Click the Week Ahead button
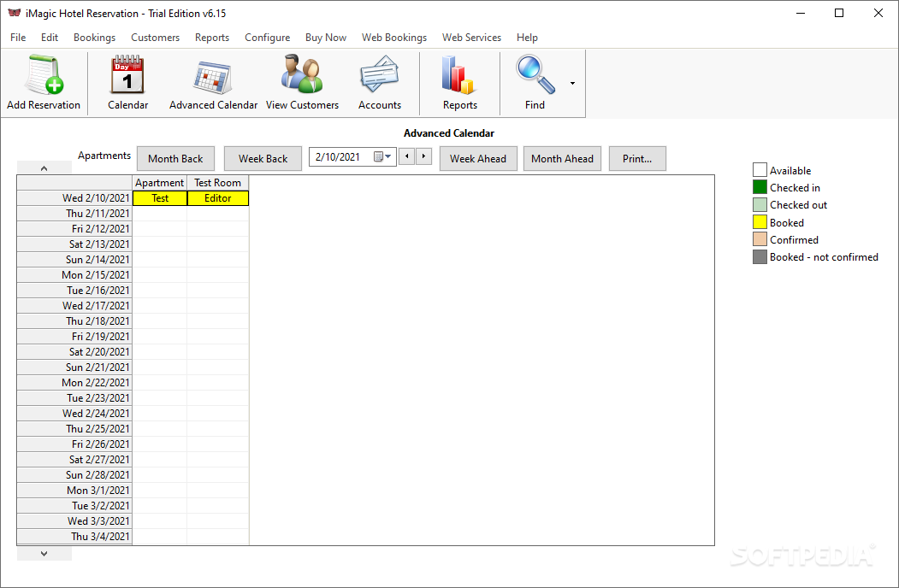The width and height of the screenshot is (899, 588). point(478,159)
